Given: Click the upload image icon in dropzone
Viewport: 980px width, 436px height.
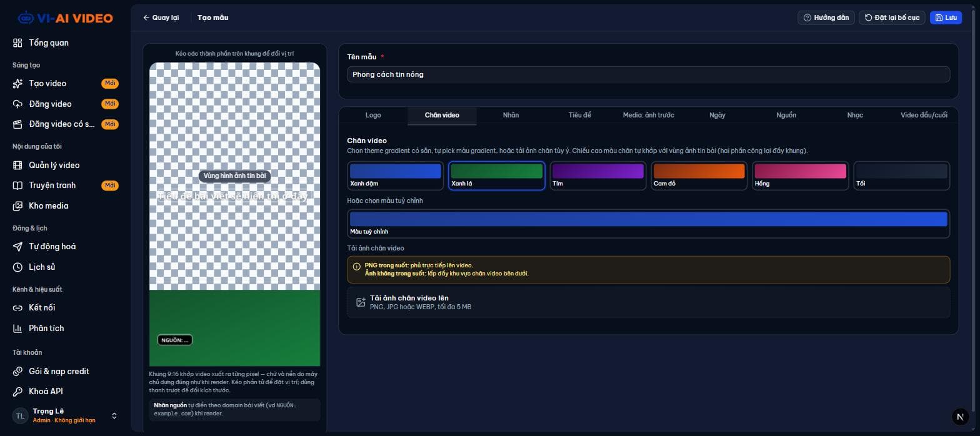Looking at the screenshot, I should [x=361, y=302].
